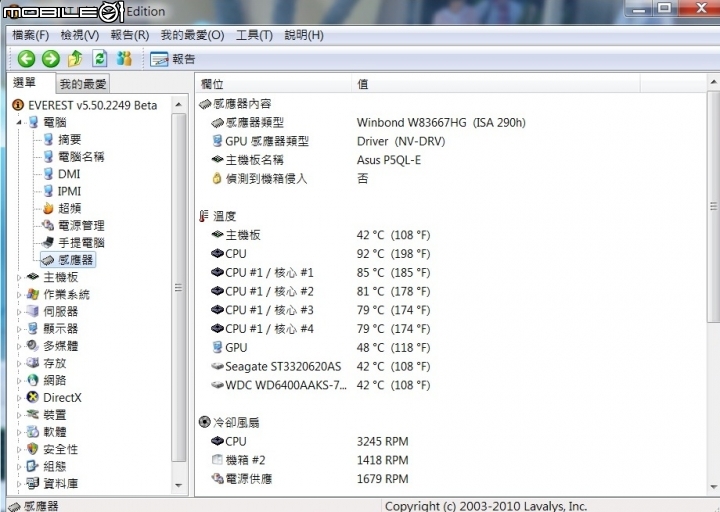This screenshot has width=720, height=512.
Task: Click the speaker icon beside 多媒體
Action: pyautogui.click(x=33, y=345)
